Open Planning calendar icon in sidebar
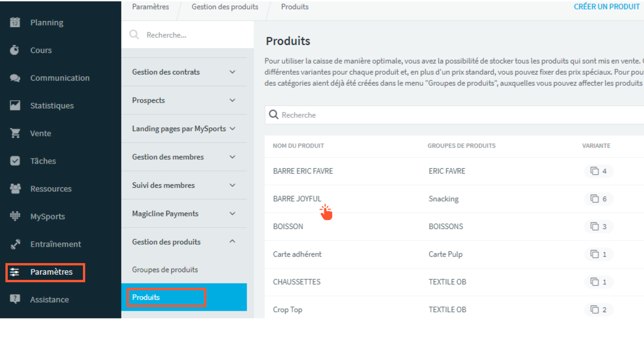This screenshot has height=362, width=644. click(15, 22)
